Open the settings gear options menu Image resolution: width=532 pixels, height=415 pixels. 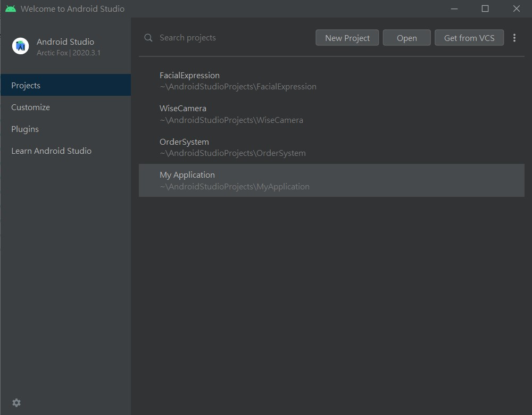coord(16,403)
